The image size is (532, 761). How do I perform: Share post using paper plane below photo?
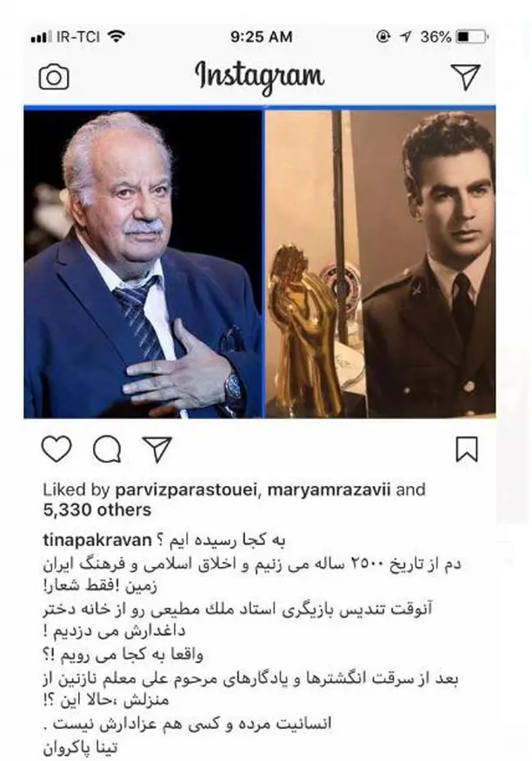pyautogui.click(x=157, y=449)
